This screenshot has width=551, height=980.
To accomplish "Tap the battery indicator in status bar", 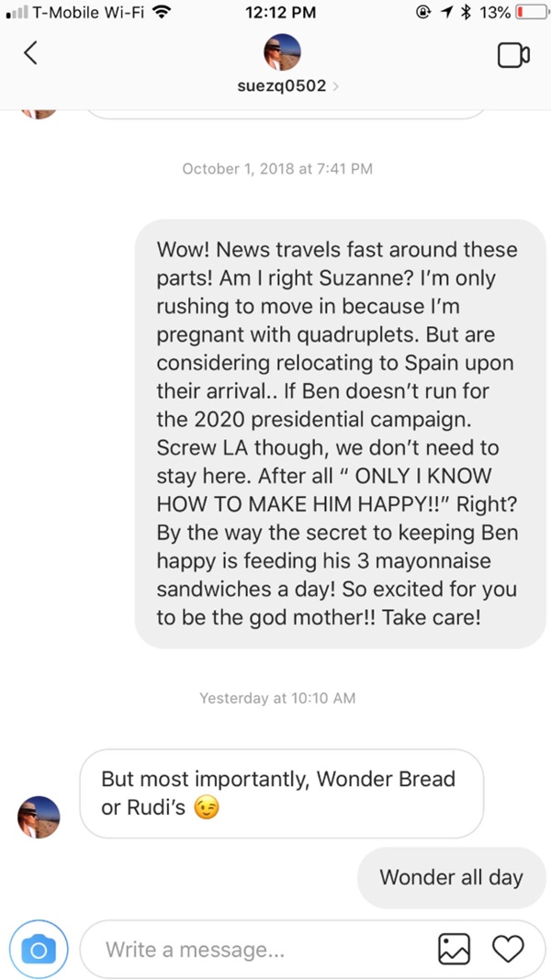I will (527, 12).
